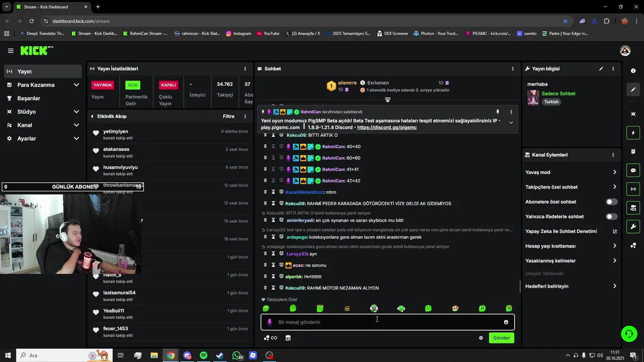Open Yapay Zeka ile Sohbet Denetimi external link
The width and height of the screenshot is (644, 362).
click(x=614, y=232)
